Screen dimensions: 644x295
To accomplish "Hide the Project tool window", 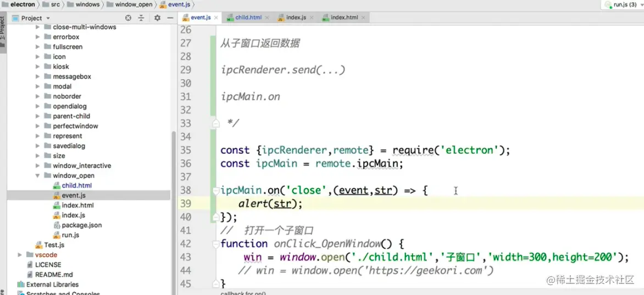I will tap(170, 18).
